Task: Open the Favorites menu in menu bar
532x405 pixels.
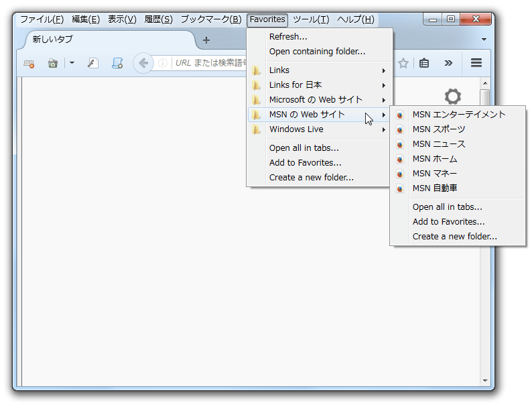Action: 267,19
